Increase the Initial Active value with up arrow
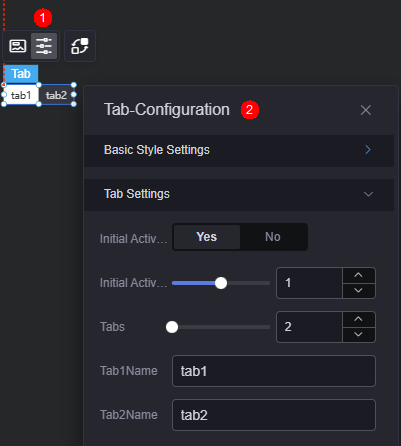Viewport: 401px width, 446px height. click(x=359, y=275)
